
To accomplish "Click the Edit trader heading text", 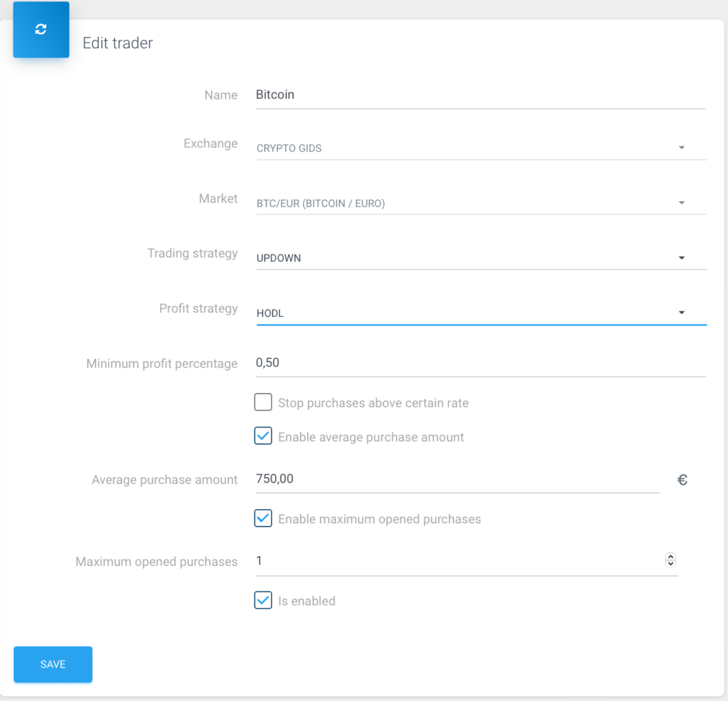I will click(x=118, y=43).
